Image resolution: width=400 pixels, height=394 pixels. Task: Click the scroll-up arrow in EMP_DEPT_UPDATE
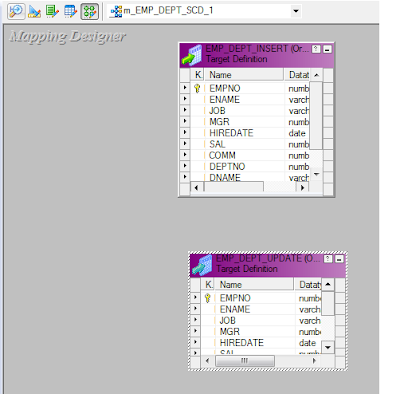pyautogui.click(x=328, y=284)
